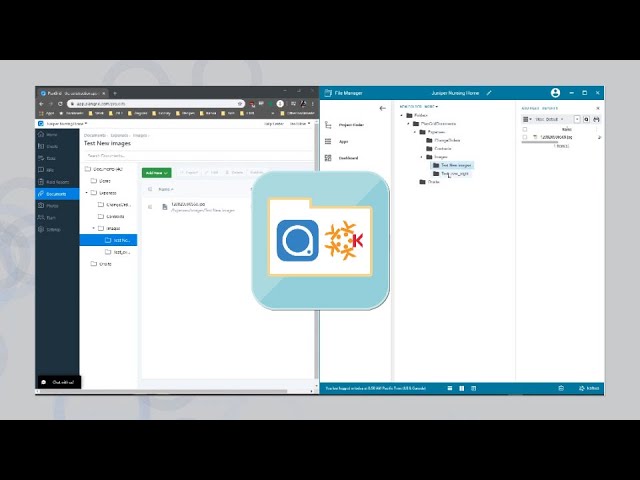Click the browser horizontal scrollbar
The height and width of the screenshot is (480, 640).
pos(163,391)
